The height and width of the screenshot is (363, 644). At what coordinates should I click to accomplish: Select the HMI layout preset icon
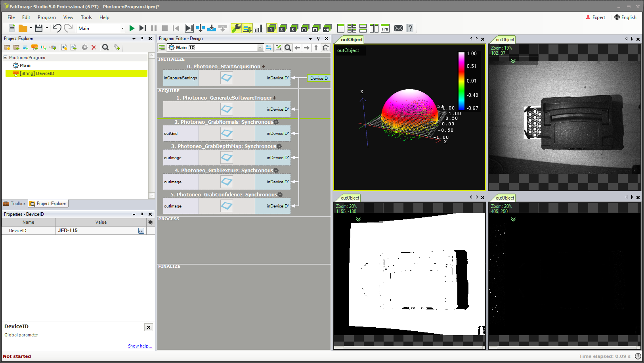[x=327, y=28]
